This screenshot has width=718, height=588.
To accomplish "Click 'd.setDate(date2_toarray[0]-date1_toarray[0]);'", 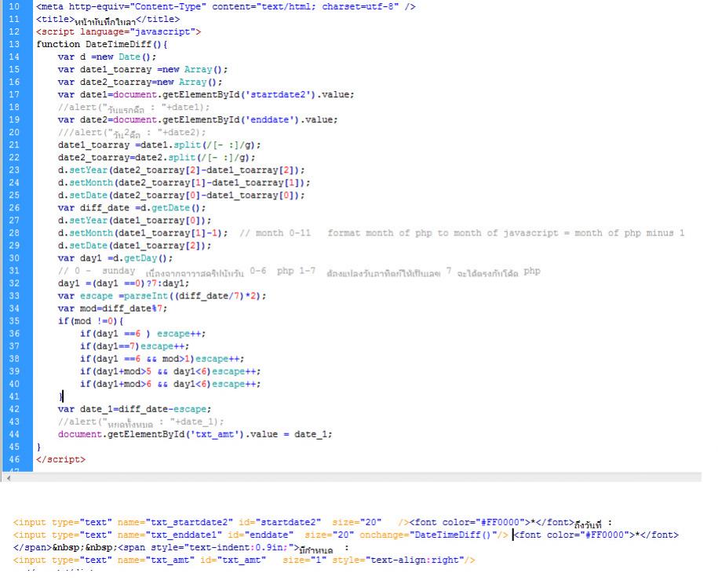I will click(x=181, y=195).
